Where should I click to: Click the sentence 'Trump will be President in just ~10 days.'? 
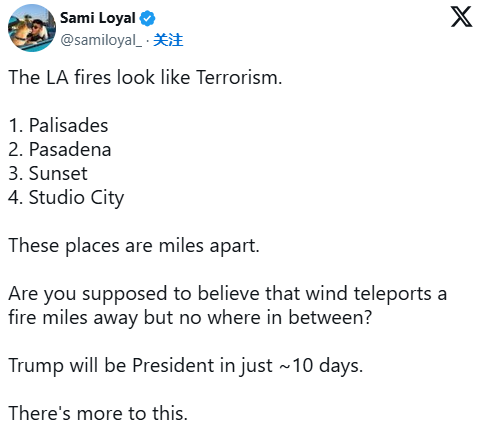(186, 366)
